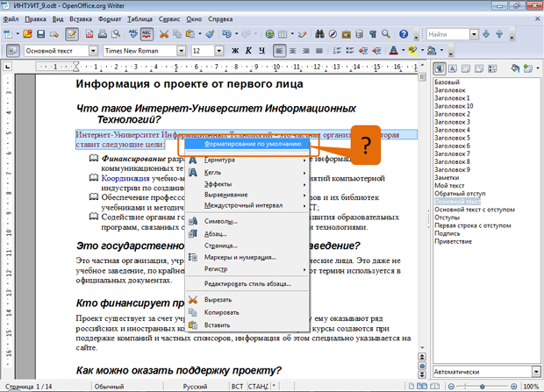The height and width of the screenshot is (392, 544).
Task: Click Highlighting color icon
Action: (x=412, y=51)
